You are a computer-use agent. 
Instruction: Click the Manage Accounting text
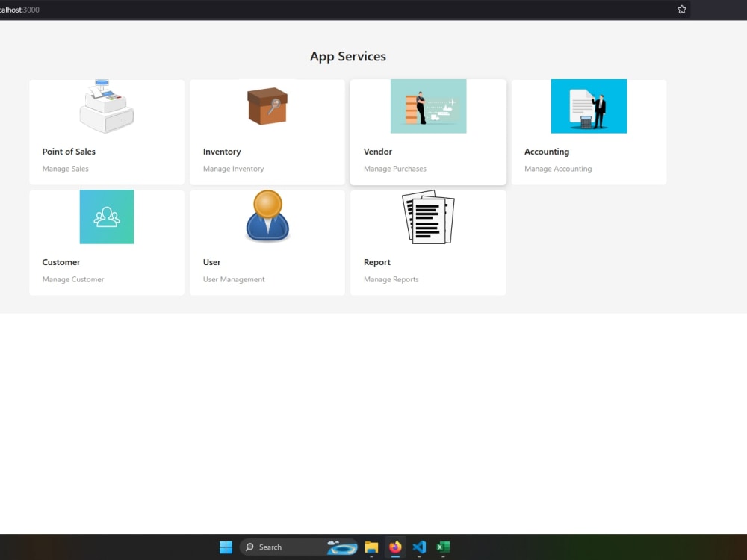(558, 169)
